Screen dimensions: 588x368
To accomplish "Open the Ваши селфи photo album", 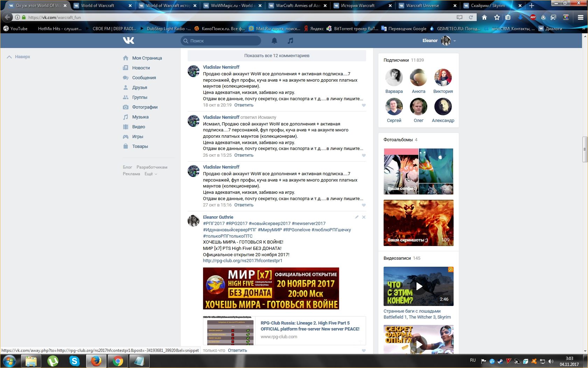I will coord(419,171).
